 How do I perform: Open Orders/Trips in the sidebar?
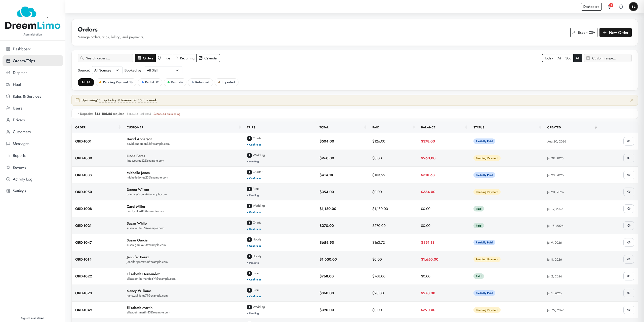[x=33, y=61]
